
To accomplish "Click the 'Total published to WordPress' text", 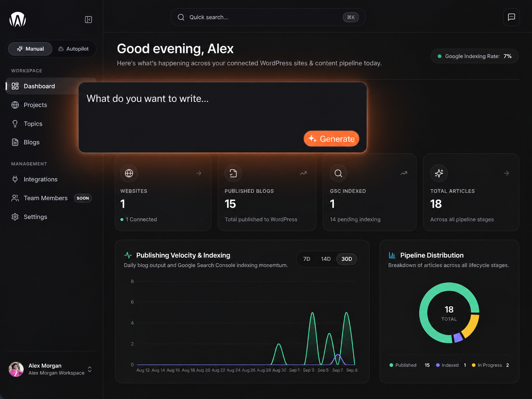I will click(261, 219).
